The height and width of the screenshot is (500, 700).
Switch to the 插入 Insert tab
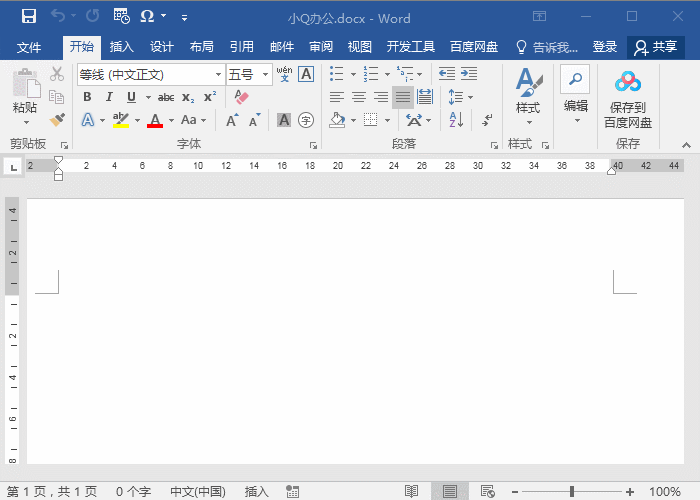[x=121, y=47]
